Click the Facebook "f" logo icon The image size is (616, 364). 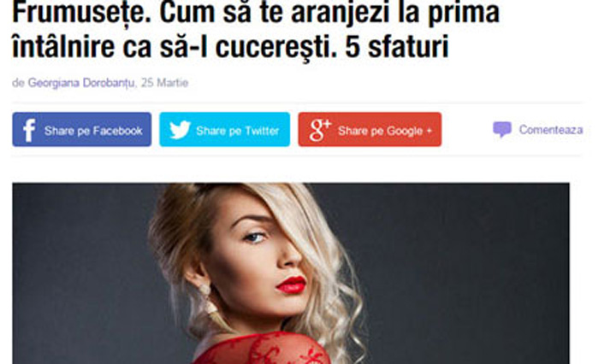point(29,130)
